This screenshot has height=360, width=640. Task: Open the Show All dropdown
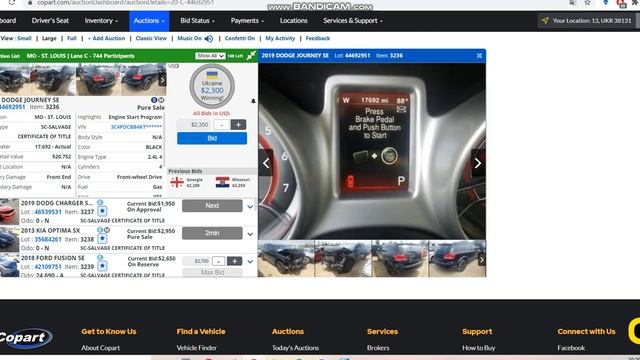point(210,56)
